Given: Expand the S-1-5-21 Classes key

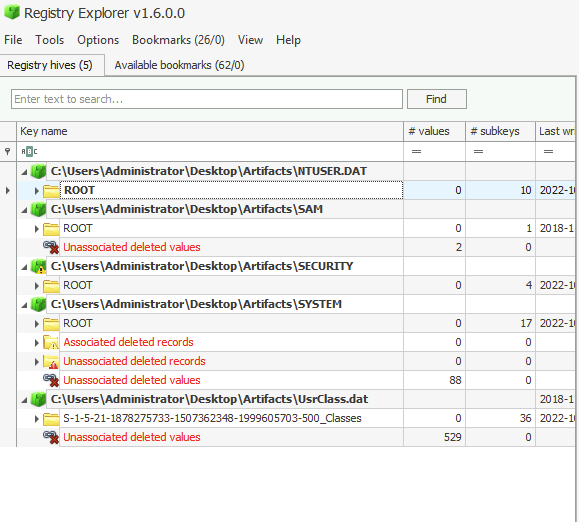Looking at the screenshot, I should pos(37,418).
